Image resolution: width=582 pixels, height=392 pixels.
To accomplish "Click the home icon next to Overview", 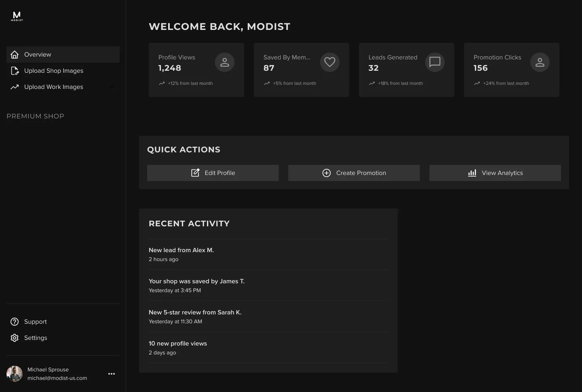I will click(15, 55).
